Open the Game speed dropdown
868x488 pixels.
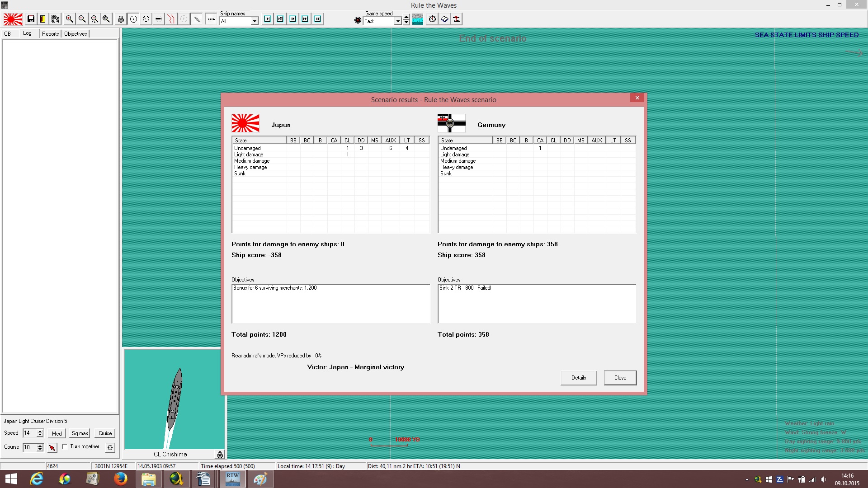pos(398,21)
